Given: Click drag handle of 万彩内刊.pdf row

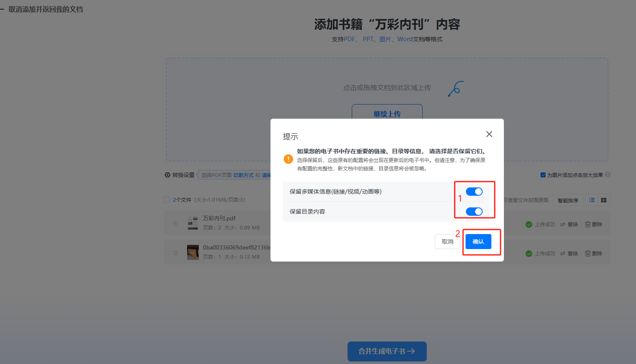Looking at the screenshot, I should [175, 224].
